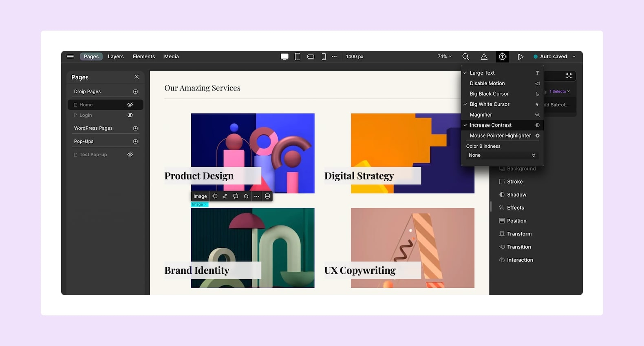This screenshot has height=346, width=644.
Task: Open the hamburger main menu
Action: (x=70, y=57)
